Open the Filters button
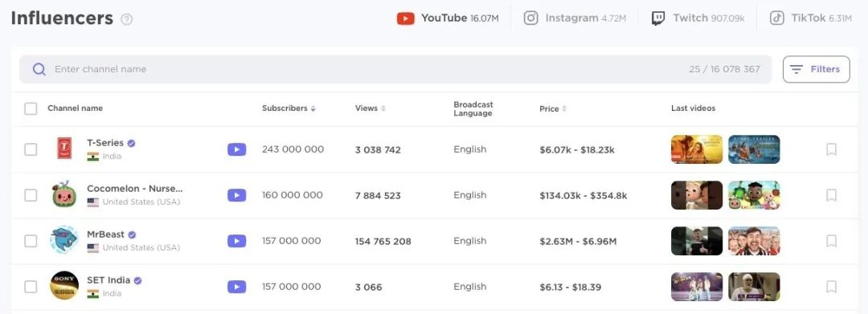The height and width of the screenshot is (314, 868). pos(816,69)
